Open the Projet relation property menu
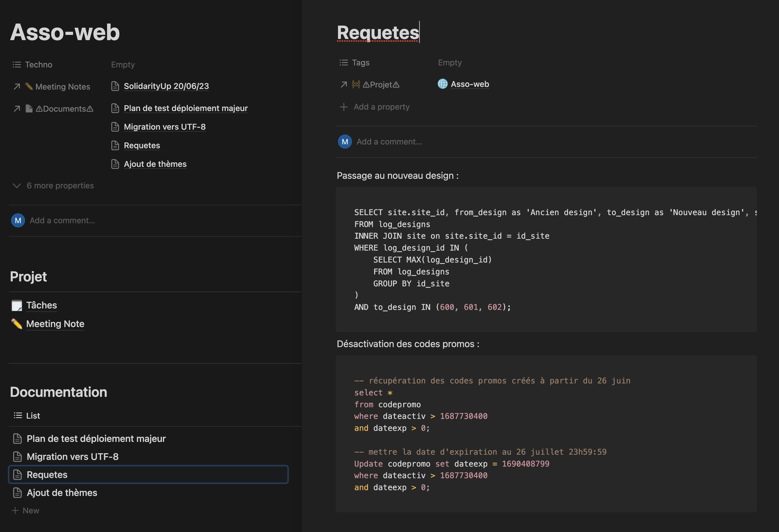Image resolution: width=779 pixels, height=532 pixels. coord(381,85)
